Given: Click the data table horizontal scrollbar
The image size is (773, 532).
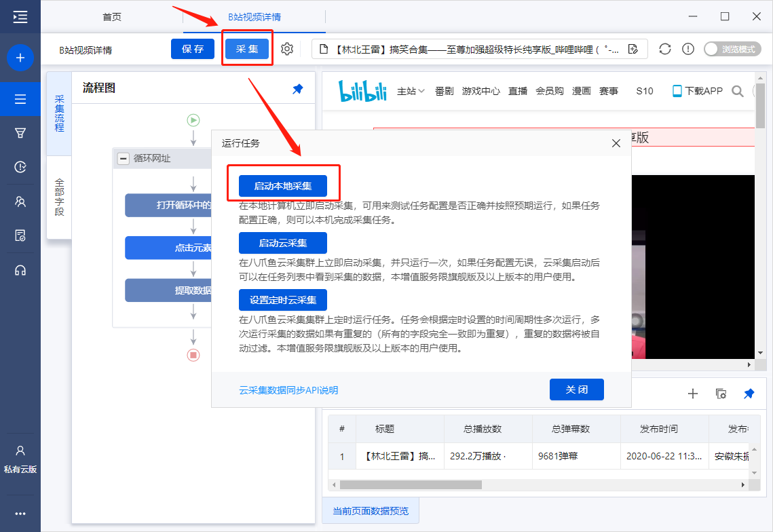Looking at the screenshot, I should 411,484.
